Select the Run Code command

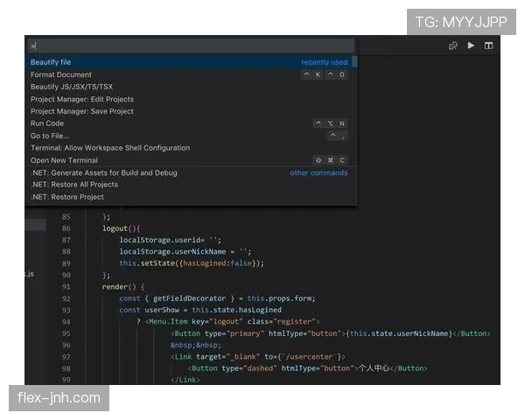(47, 123)
